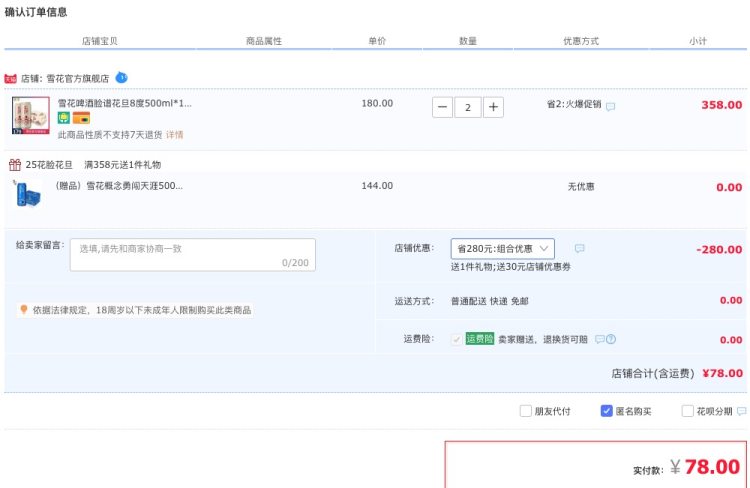The height and width of the screenshot is (488, 750).
Task: Open product title 雪花啤酒脸谱花旦8度500ml
Action: tap(125, 103)
